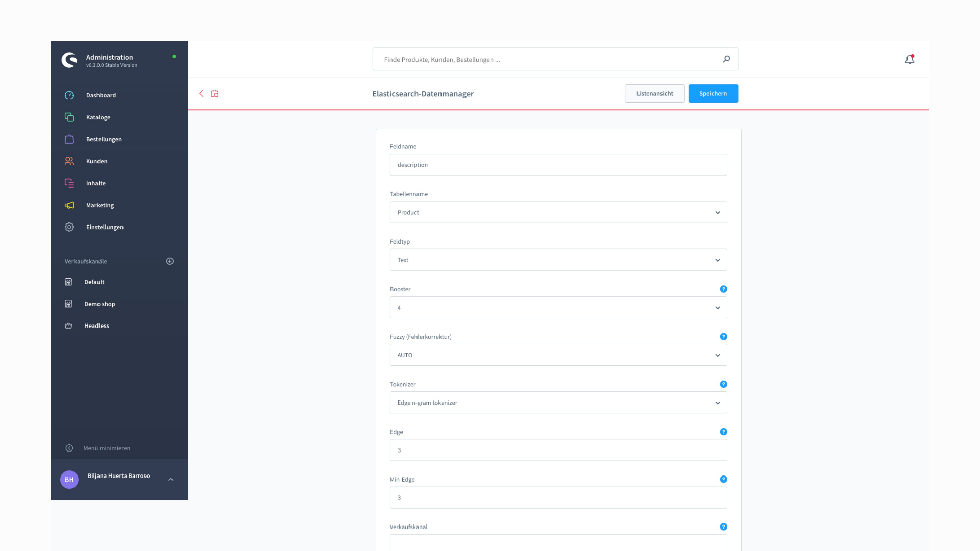Viewport: 980px width, 551px height.
Task: Expand the Feldtyp Text dropdown
Action: [x=558, y=260]
